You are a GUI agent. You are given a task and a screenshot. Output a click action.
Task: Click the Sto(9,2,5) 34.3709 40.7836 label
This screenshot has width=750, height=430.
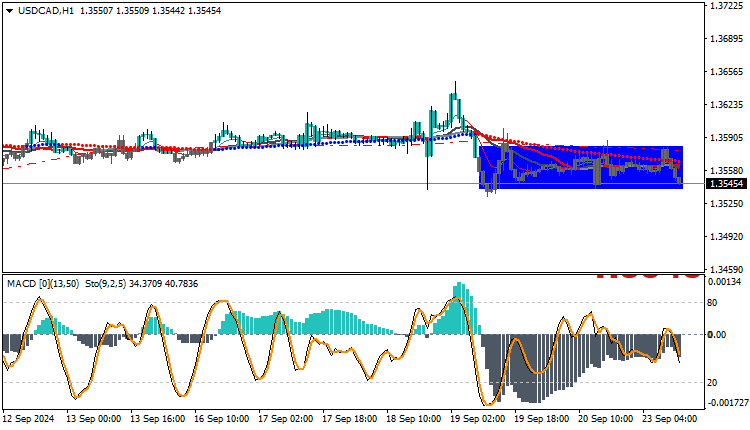142,284
